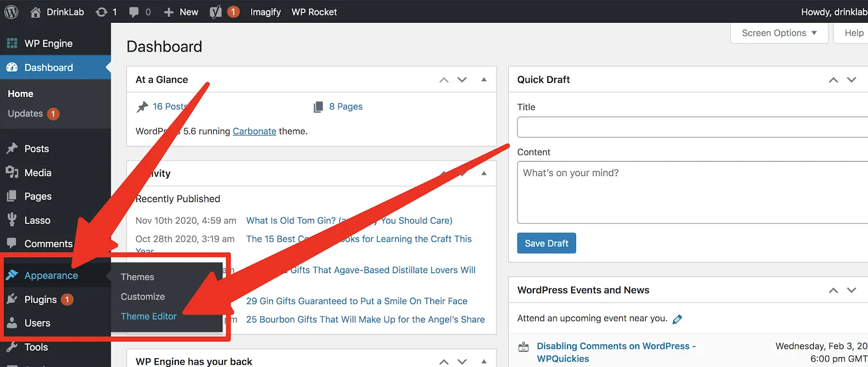Collapse the At a Glance widget
868x367 pixels.
[484, 80]
